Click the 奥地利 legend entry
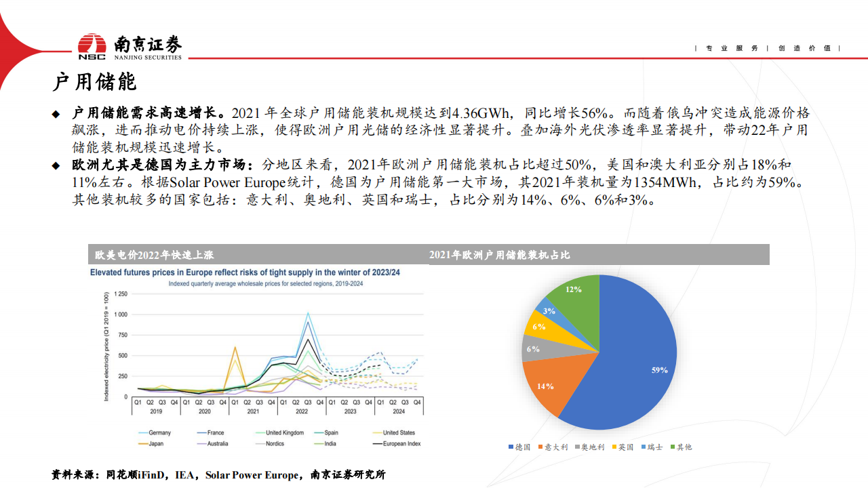Image resolution: width=868 pixels, height=488 pixels. coord(590,447)
